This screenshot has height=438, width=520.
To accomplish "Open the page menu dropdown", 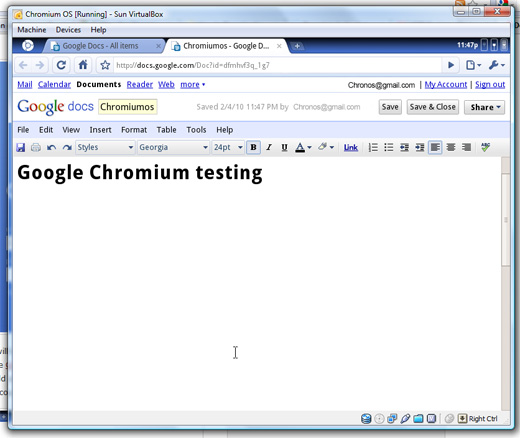I will point(473,65).
